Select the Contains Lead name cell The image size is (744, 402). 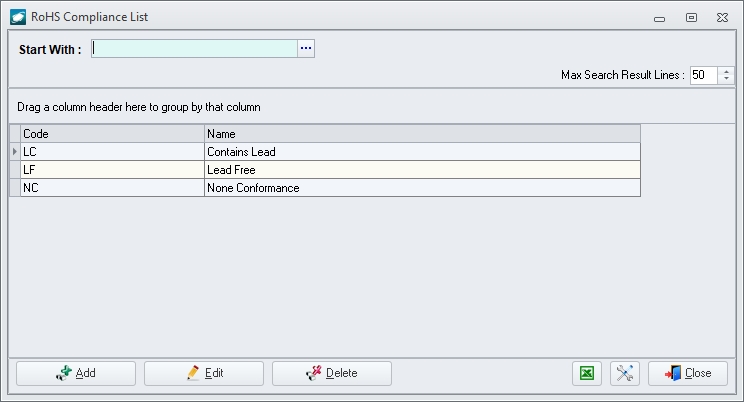422,152
